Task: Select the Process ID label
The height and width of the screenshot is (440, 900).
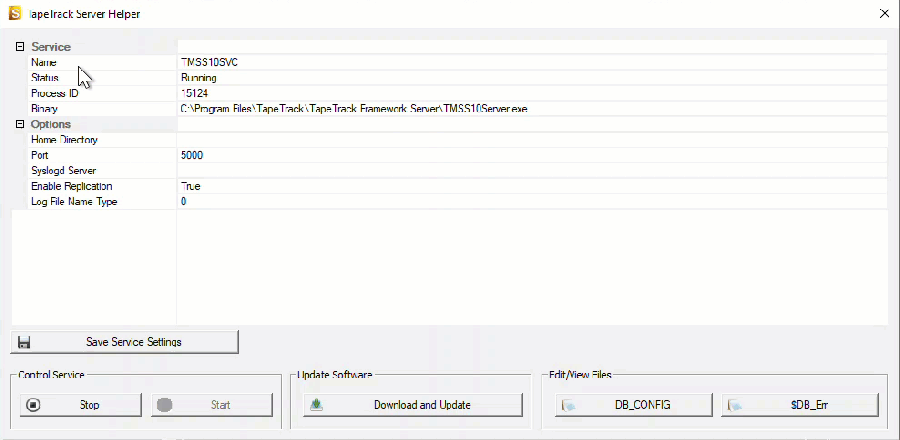Action: pos(55,94)
